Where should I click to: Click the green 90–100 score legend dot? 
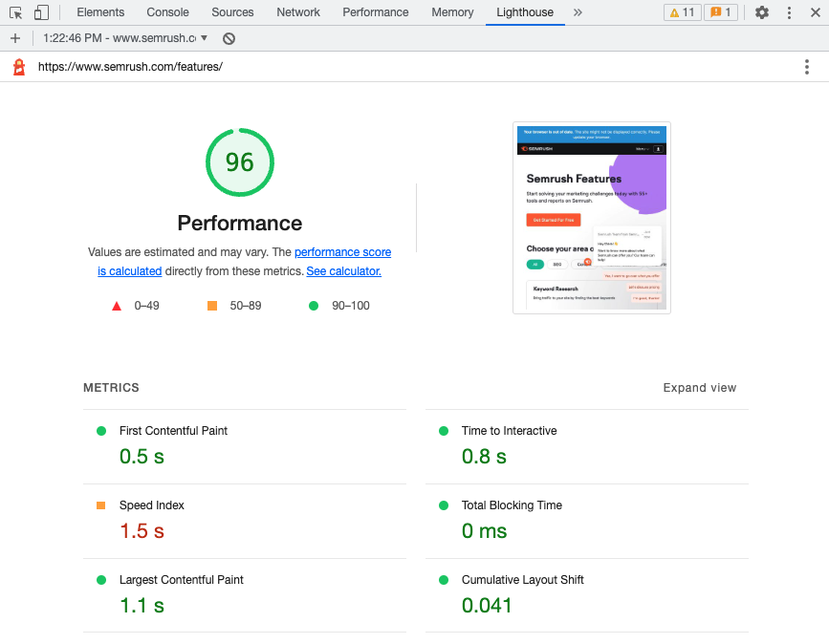(312, 305)
